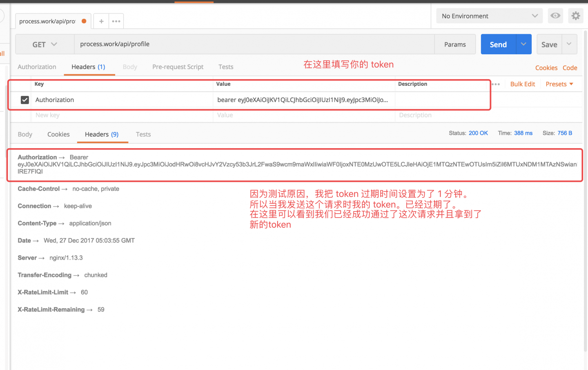Open the response Body tab
588x370 pixels.
point(25,134)
